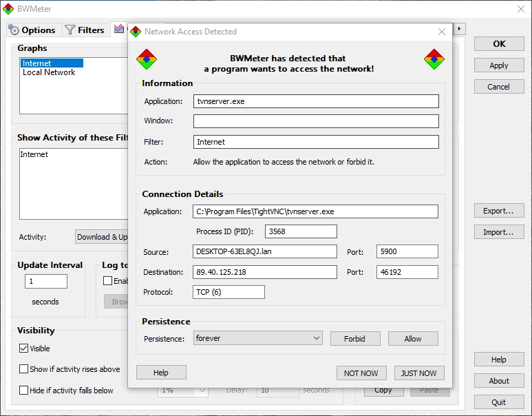Switch to the Filters tab

(x=85, y=30)
